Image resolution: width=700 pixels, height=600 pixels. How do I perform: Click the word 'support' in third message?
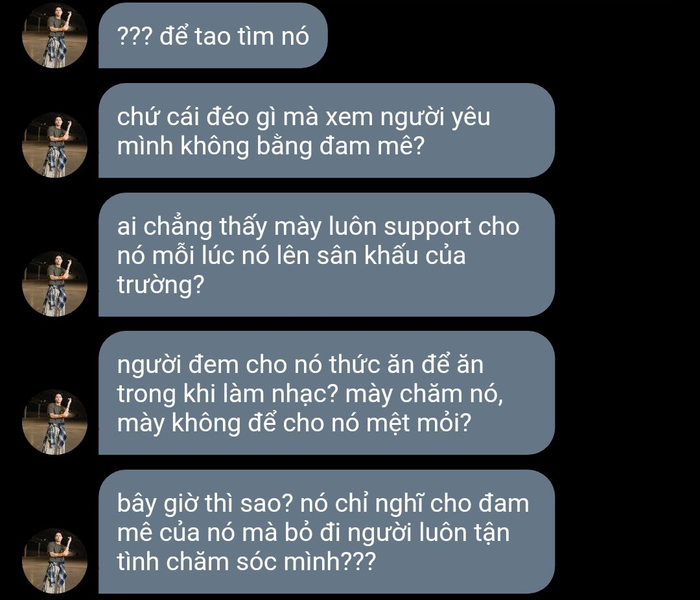pos(427,228)
